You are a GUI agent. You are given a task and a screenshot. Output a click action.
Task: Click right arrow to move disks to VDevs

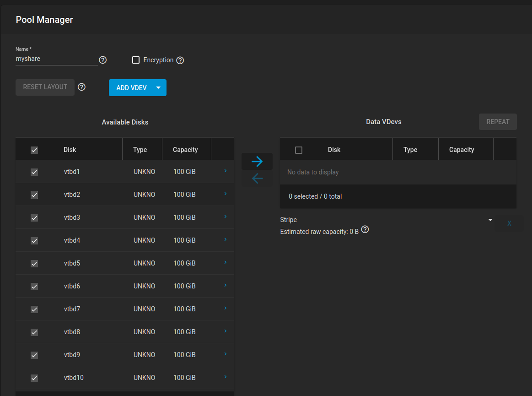(257, 161)
